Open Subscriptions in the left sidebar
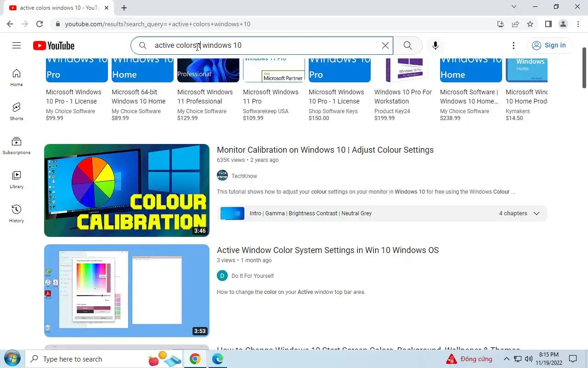The image size is (588, 368). point(17,146)
